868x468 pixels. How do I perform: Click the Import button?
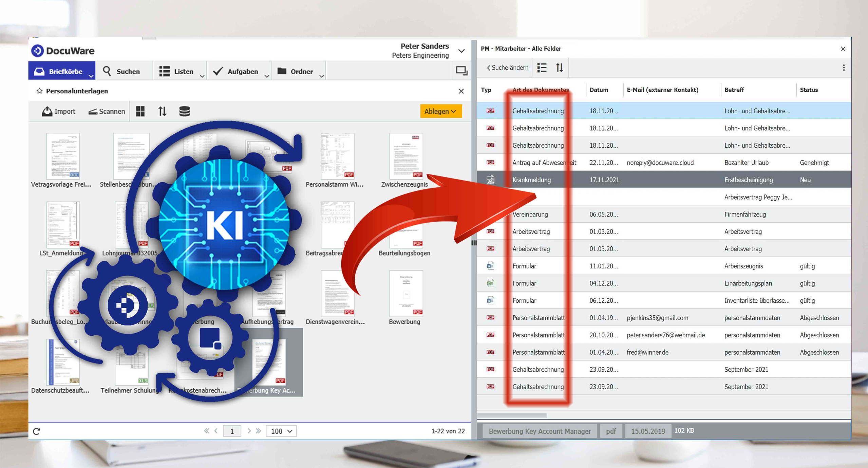pos(59,111)
